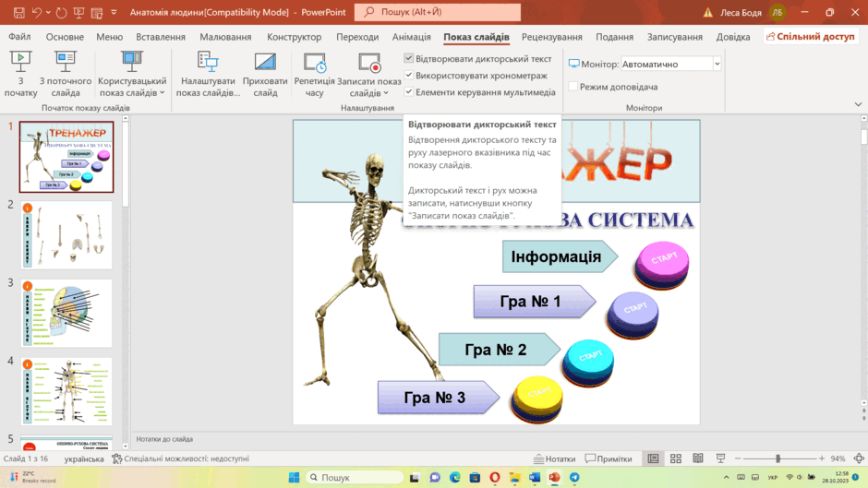The image size is (868, 488).
Task: Switch to Reading view icon
Action: 698,458
